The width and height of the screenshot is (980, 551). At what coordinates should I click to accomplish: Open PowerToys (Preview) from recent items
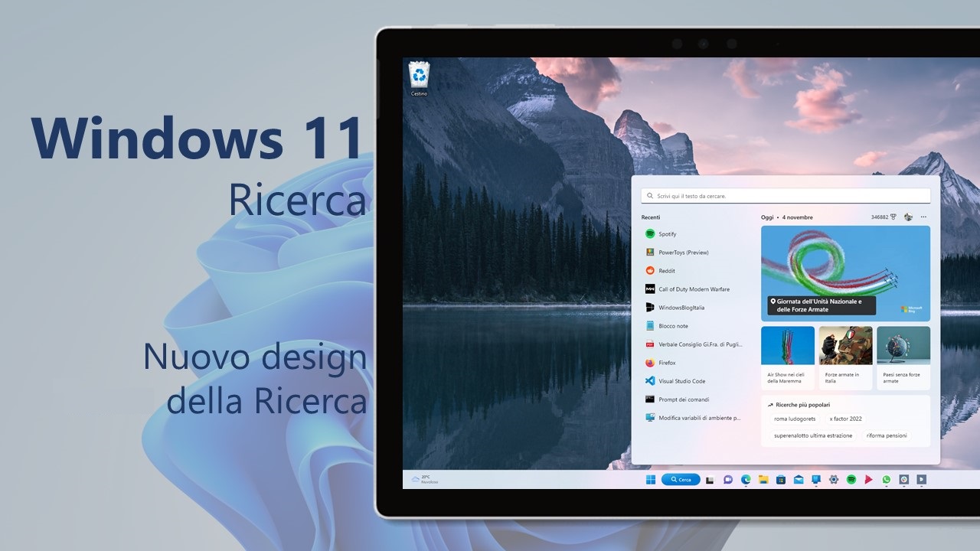tap(692, 253)
